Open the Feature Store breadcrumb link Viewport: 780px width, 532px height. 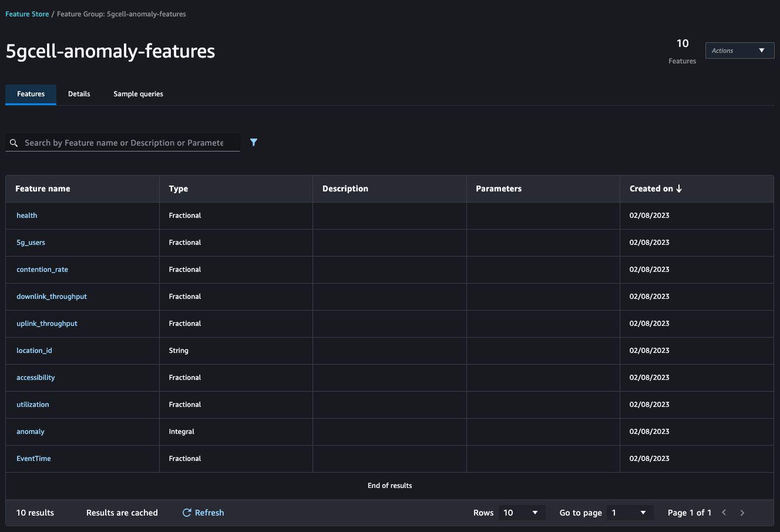tap(27, 14)
